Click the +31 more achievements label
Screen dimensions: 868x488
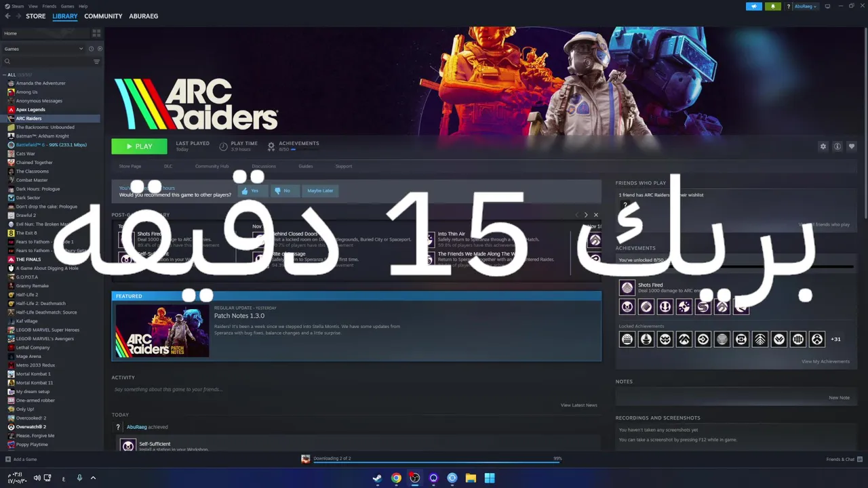(835, 339)
